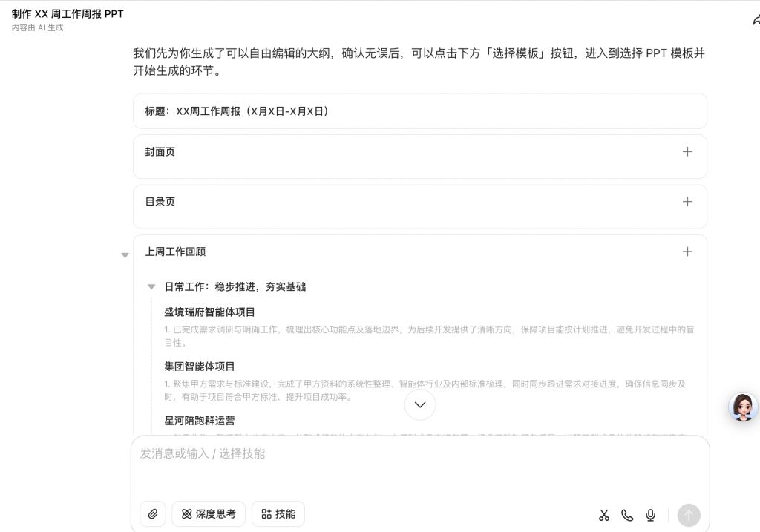The image size is (760, 532).
Task: Click the 制作 XX 周工作周报 PPT title
Action: coord(68,13)
